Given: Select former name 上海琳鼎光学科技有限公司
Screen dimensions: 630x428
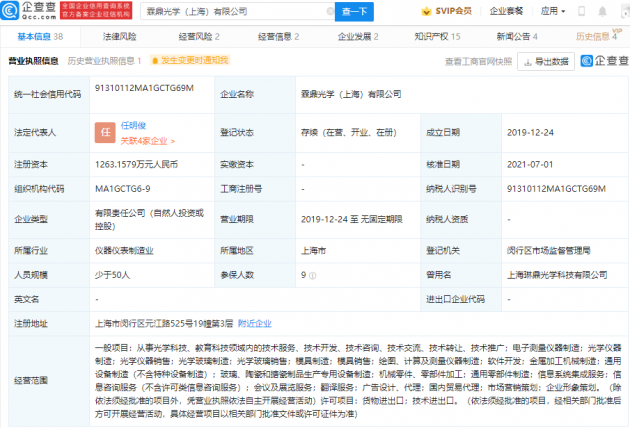Looking at the screenshot, I should pyautogui.click(x=557, y=275).
